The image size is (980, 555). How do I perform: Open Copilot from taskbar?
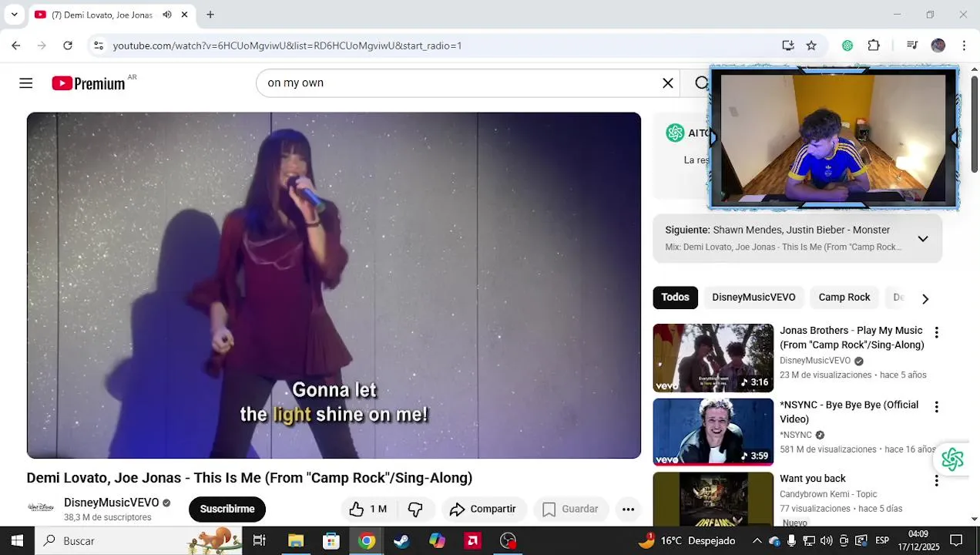(437, 541)
